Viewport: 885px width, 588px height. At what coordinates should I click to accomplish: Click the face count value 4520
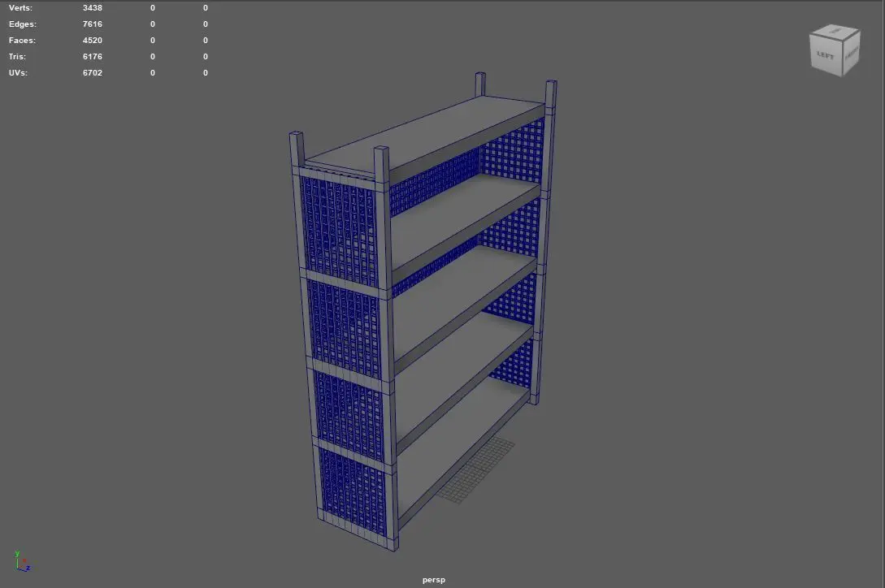click(93, 41)
